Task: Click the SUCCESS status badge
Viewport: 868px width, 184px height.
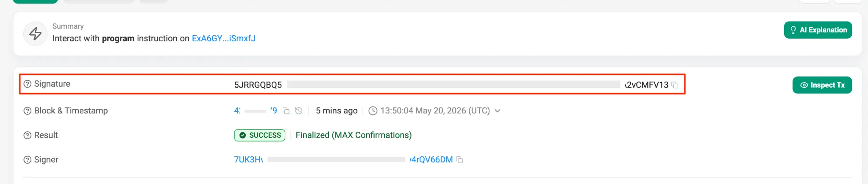Action: pos(260,135)
